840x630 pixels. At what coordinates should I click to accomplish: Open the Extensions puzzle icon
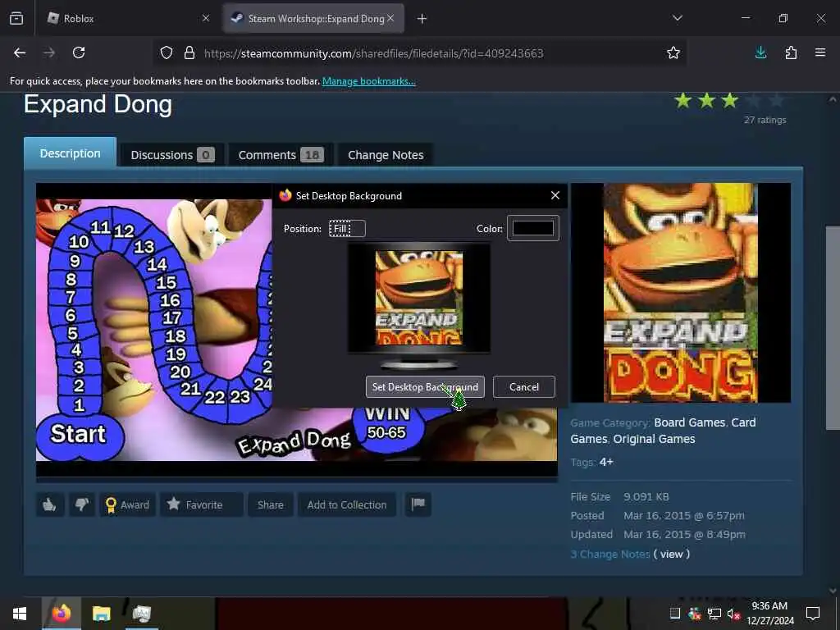click(791, 52)
